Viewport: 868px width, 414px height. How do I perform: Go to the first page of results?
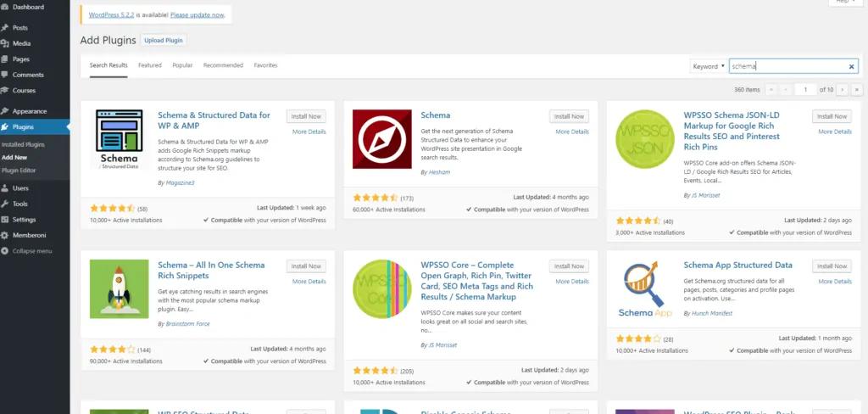tap(771, 89)
